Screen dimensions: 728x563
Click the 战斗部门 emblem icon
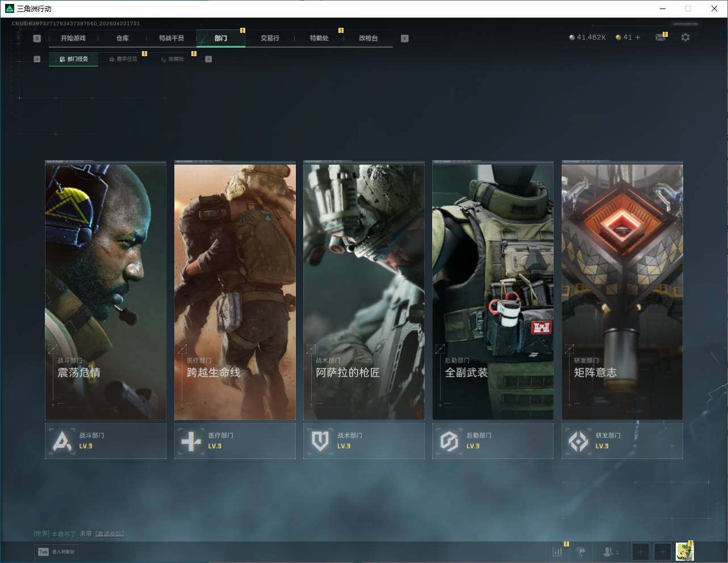(62, 441)
